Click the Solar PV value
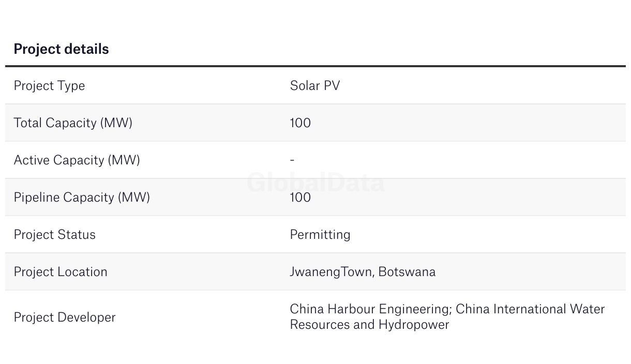This screenshot has height=364, width=631. coord(315,85)
